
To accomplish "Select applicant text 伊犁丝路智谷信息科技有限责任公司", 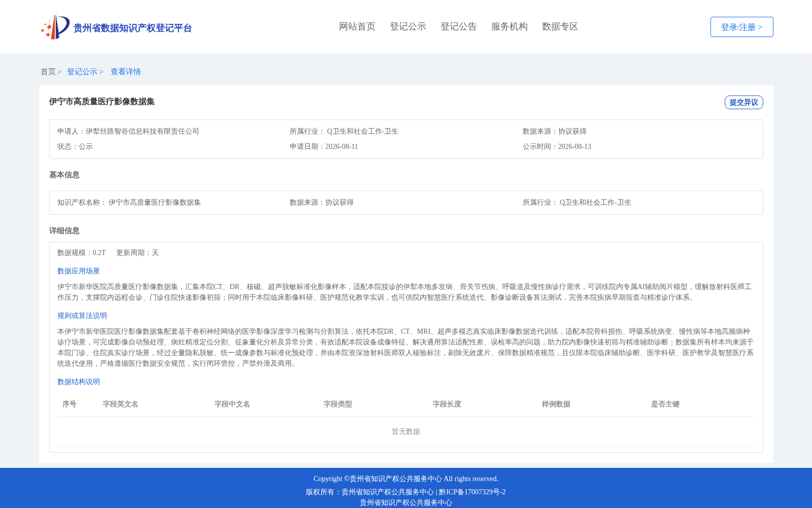I will pos(143,131).
